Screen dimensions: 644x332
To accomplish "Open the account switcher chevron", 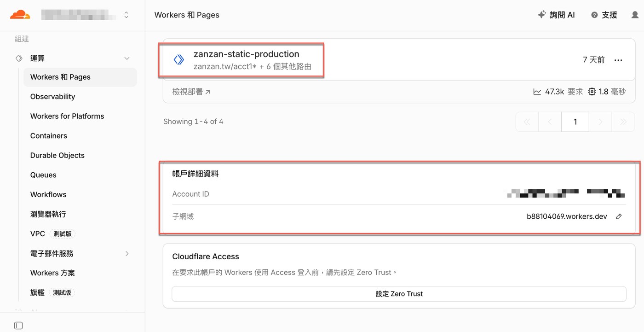I will click(x=126, y=15).
